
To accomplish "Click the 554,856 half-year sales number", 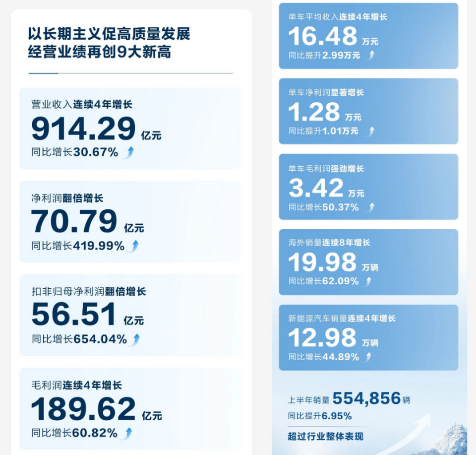I will pyautogui.click(x=367, y=398).
